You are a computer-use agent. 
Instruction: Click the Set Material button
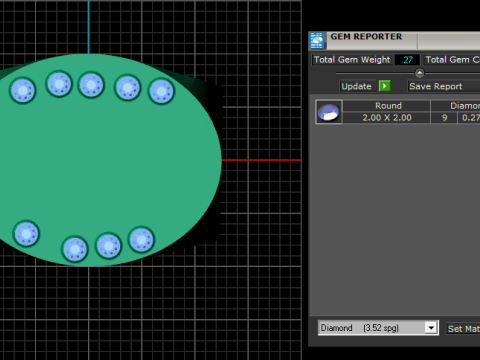coord(463,329)
